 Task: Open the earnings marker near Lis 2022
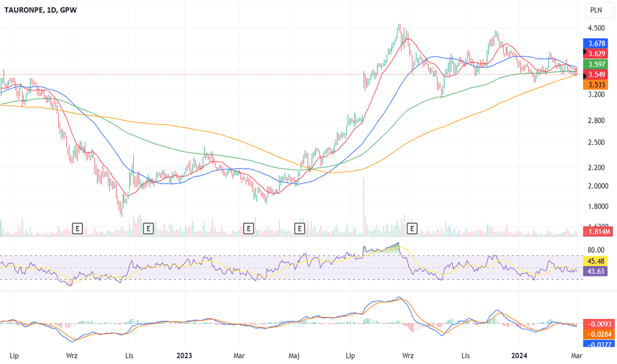[x=148, y=228]
